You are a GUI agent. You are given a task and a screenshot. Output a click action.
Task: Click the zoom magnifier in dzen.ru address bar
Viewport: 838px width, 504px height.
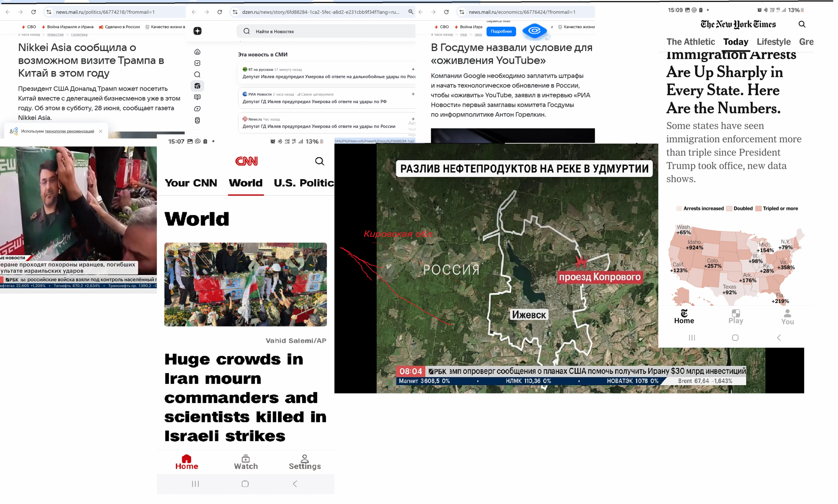coord(410,12)
